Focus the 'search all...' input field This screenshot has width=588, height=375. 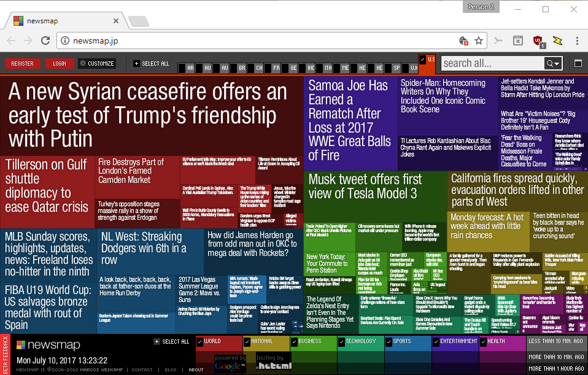[x=492, y=63]
